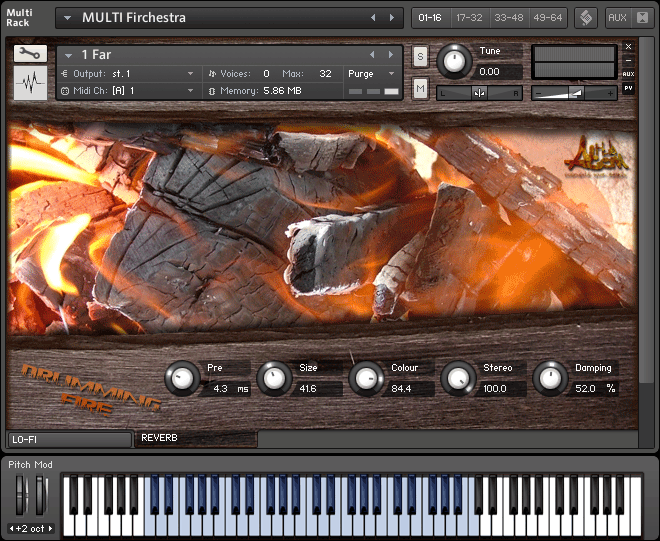Select next instrument with right arrow
This screenshot has height=541, width=660.
point(391,55)
